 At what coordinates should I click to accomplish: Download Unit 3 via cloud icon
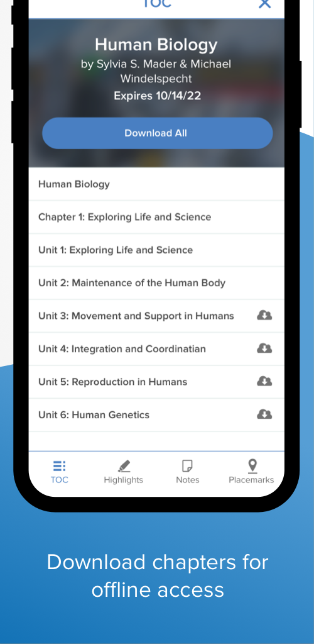point(264,316)
